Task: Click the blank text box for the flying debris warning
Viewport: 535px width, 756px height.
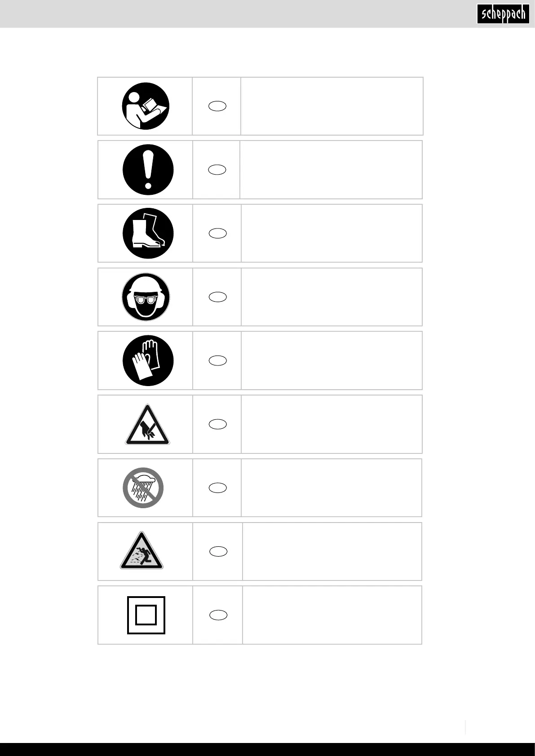Action: click(332, 552)
